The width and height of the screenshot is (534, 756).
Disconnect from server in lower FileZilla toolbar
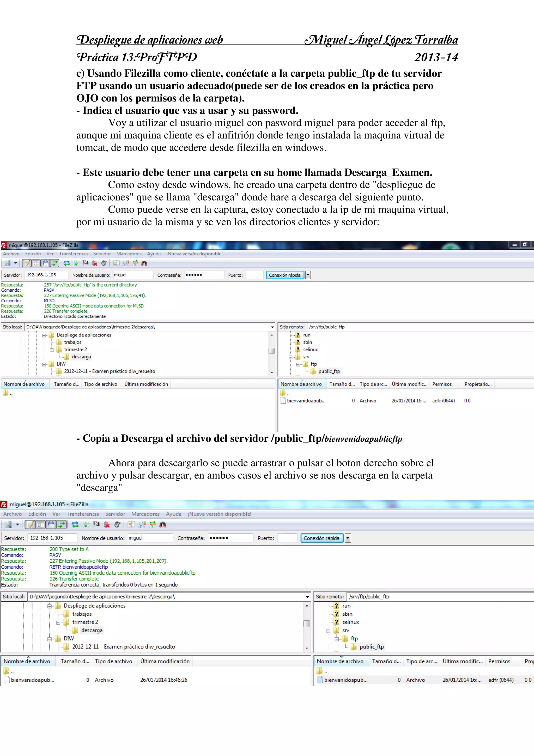pyautogui.click(x=107, y=525)
